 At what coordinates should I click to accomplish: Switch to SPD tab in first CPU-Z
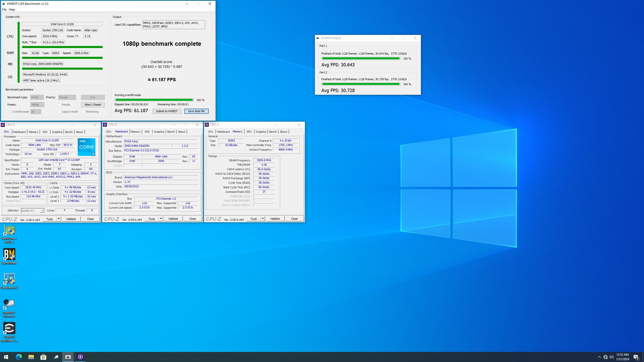(45, 132)
